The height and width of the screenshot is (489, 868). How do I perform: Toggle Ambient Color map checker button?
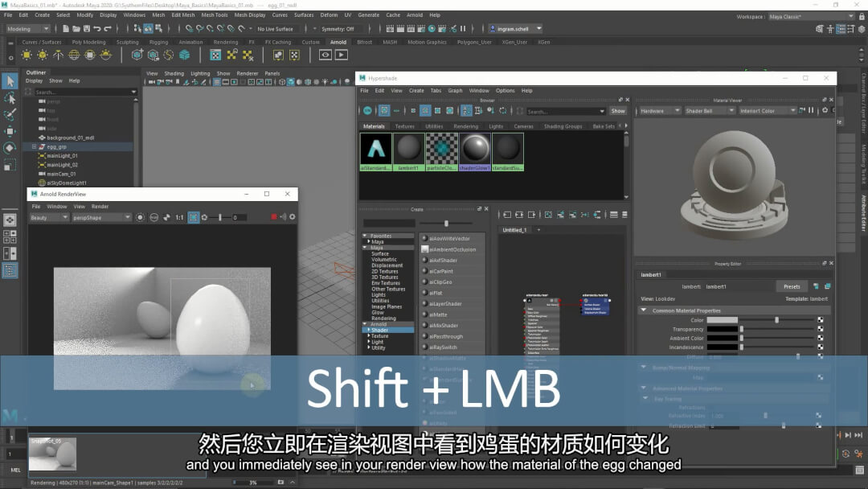click(x=821, y=338)
